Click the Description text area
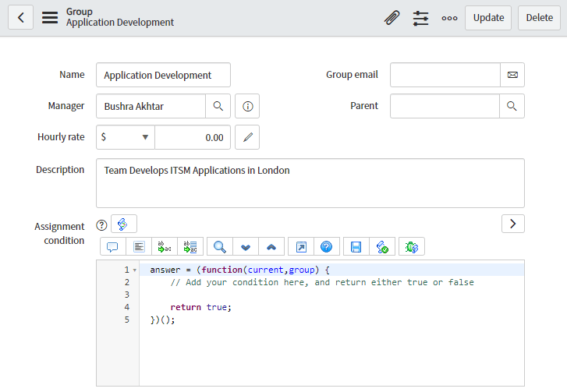This screenshot has width=567, height=392. coord(310,183)
